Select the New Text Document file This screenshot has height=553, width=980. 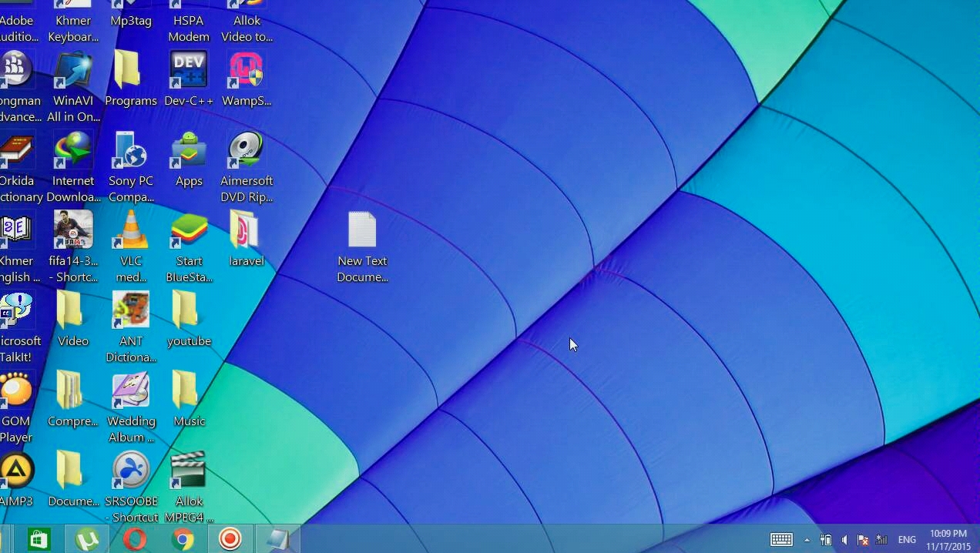click(x=362, y=246)
